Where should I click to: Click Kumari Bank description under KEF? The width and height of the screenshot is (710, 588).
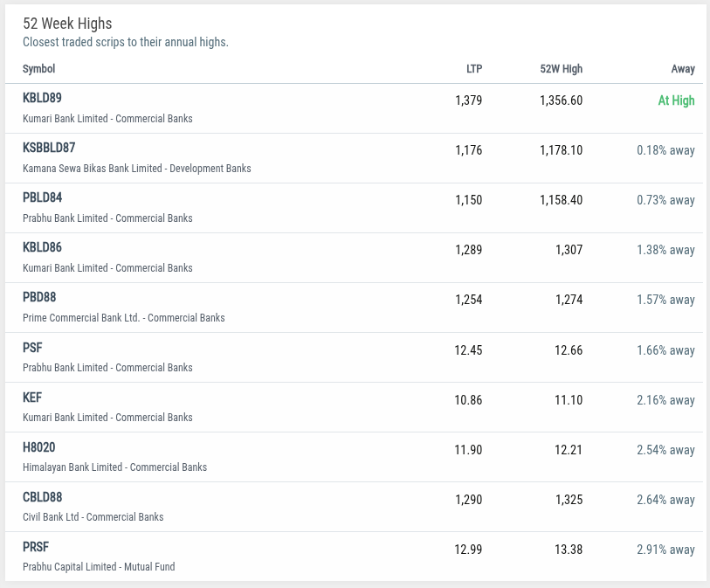click(107, 418)
